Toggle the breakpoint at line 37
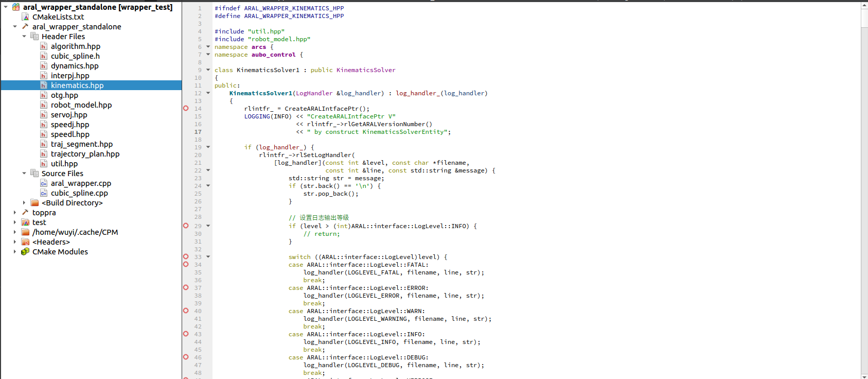Viewport: 868px width, 379px height. (186, 287)
